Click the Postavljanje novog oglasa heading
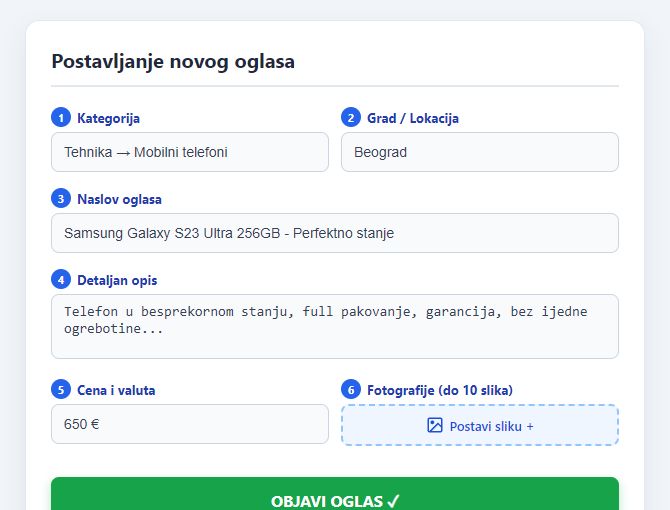 point(173,61)
